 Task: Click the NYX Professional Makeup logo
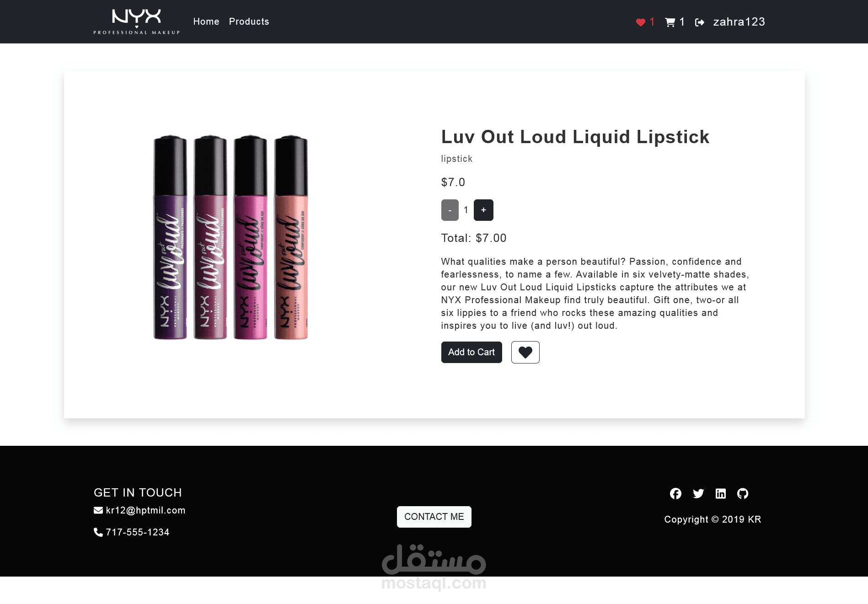tap(136, 21)
